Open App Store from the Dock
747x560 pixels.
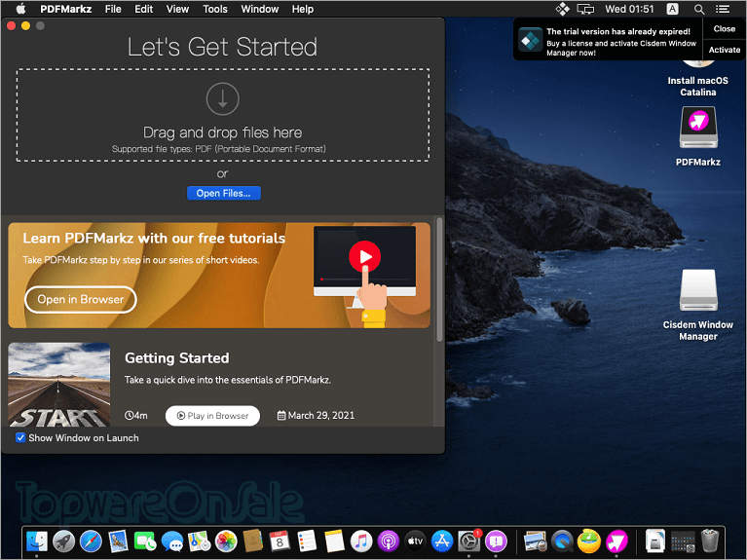442,541
